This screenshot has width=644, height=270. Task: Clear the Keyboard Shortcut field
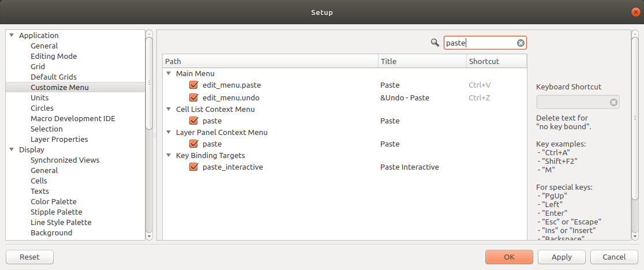pyautogui.click(x=613, y=102)
